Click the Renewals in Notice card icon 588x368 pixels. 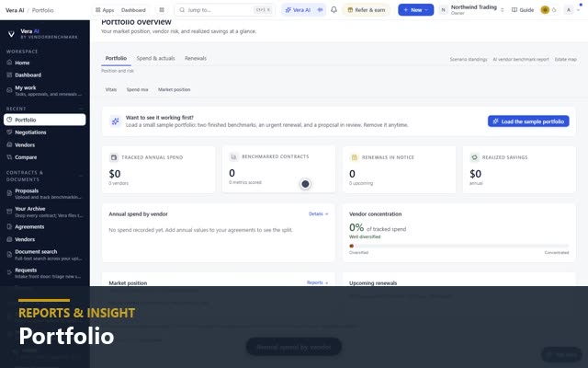click(x=354, y=157)
